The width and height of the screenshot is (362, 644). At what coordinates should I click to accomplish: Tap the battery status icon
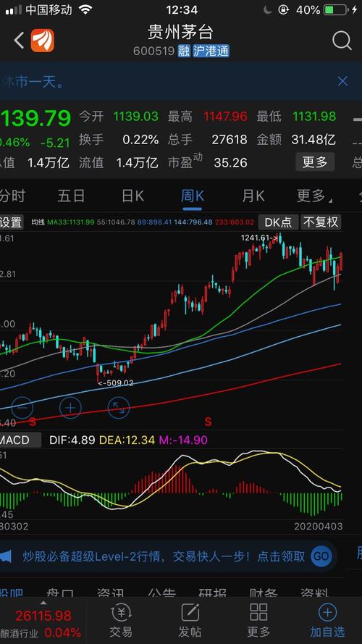336,10
